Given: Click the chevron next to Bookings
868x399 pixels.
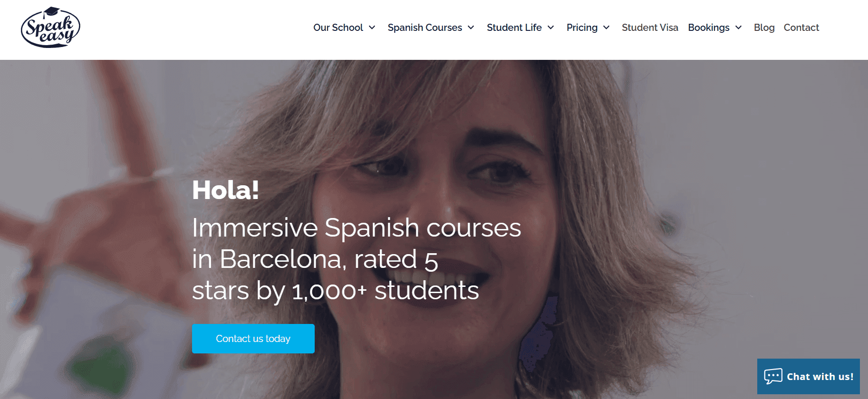Looking at the screenshot, I should [738, 28].
